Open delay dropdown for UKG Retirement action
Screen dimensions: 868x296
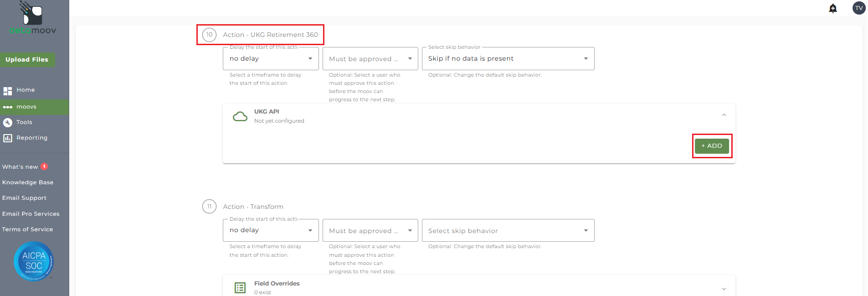point(271,59)
